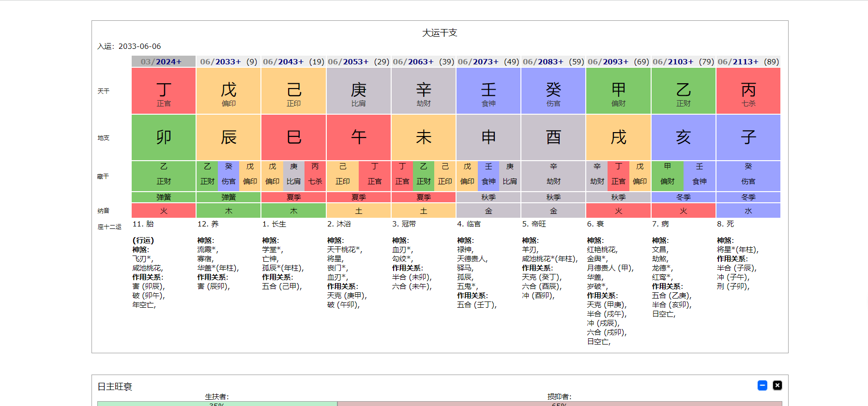Select the 午 earthly branch cell
Screen dimensions: 868x406
359,137
